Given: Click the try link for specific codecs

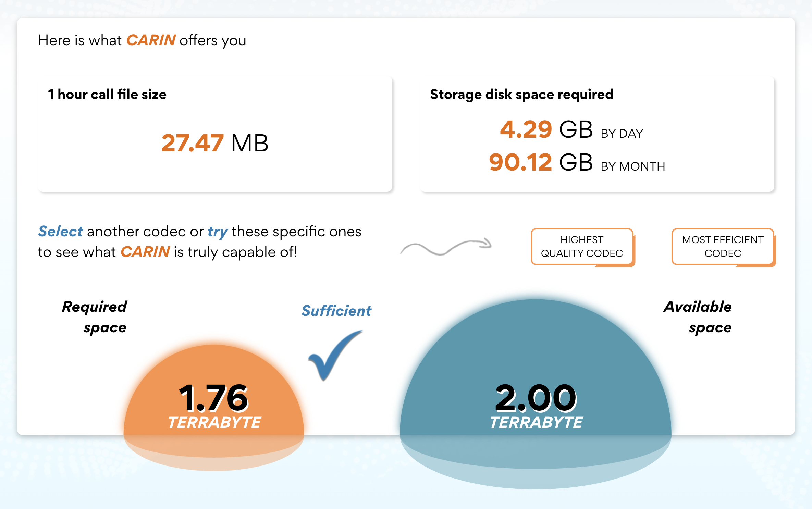Looking at the screenshot, I should pos(217,231).
